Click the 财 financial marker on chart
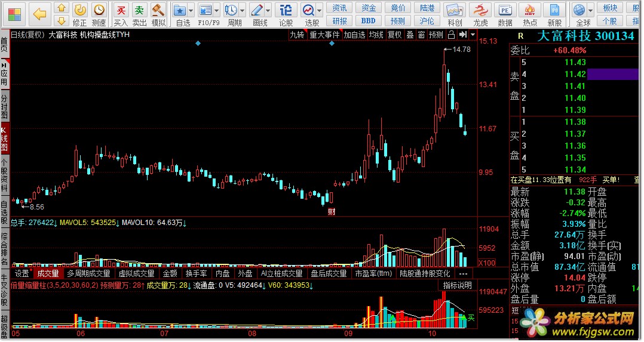 click(x=332, y=212)
